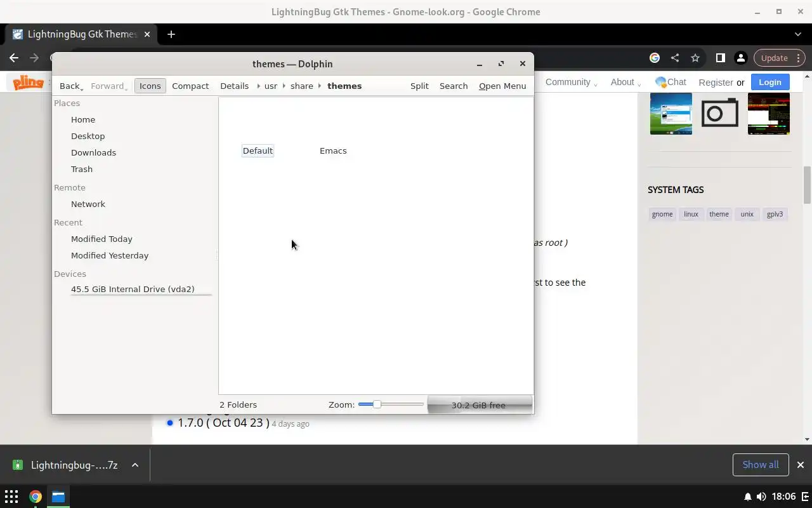
Task: Open Desktop in Places panel
Action: point(88,136)
